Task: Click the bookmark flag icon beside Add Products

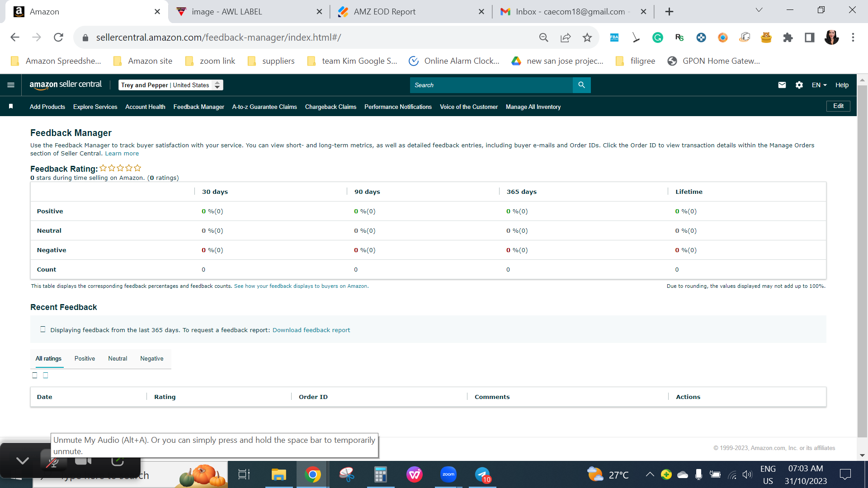Action: click(11, 106)
